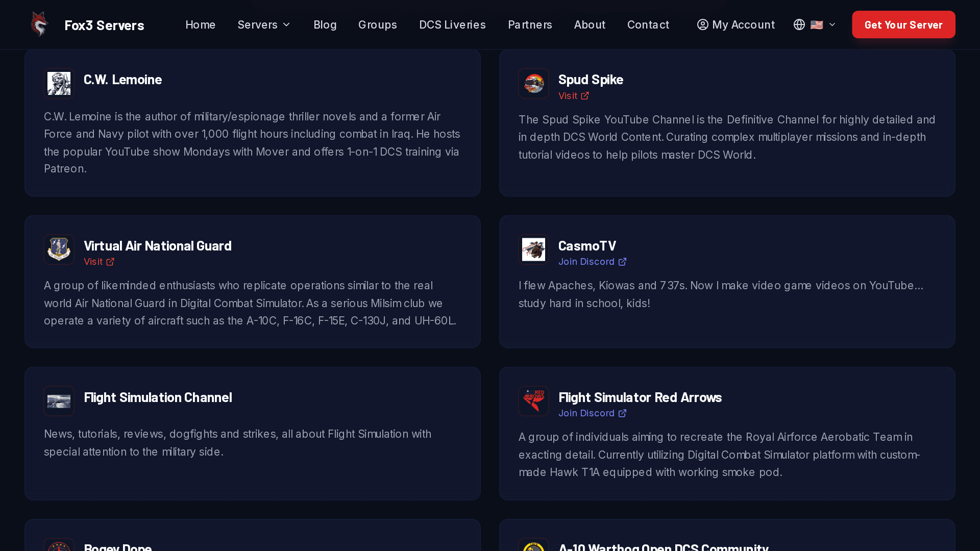The height and width of the screenshot is (551, 980).
Task: Click the Virtual Air National Guard heading
Action: click(x=158, y=246)
